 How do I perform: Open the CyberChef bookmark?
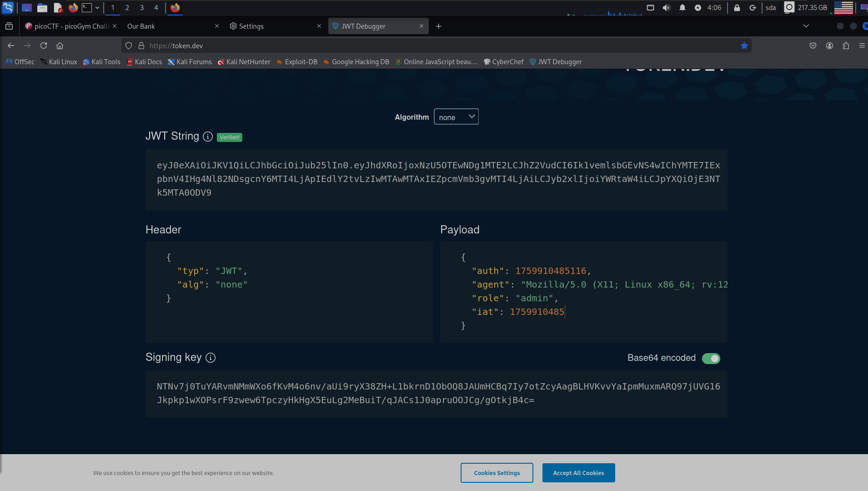(503, 62)
